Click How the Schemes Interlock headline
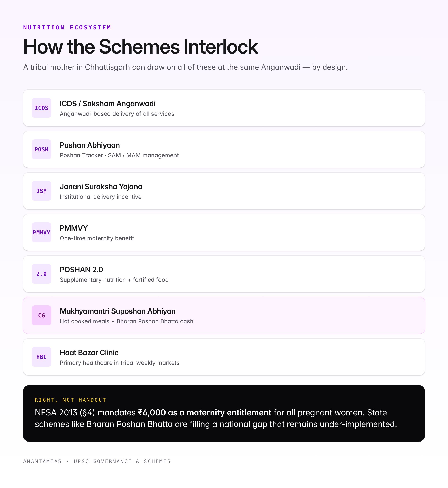448x488 pixels. click(141, 46)
